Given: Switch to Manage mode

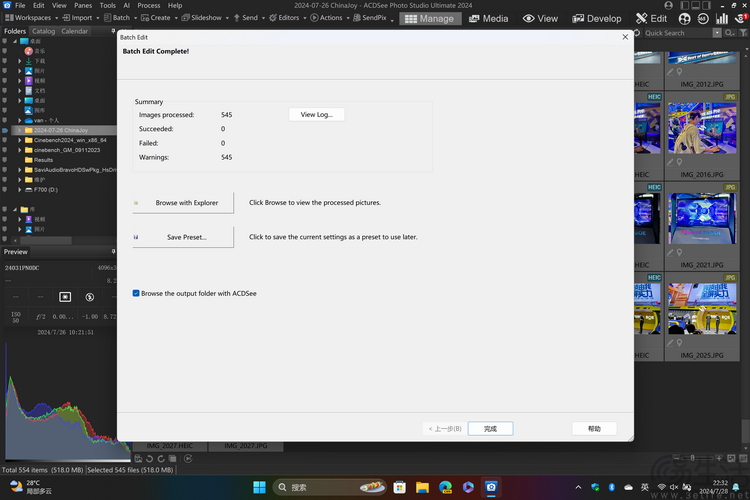Looking at the screenshot, I should pyautogui.click(x=430, y=19).
